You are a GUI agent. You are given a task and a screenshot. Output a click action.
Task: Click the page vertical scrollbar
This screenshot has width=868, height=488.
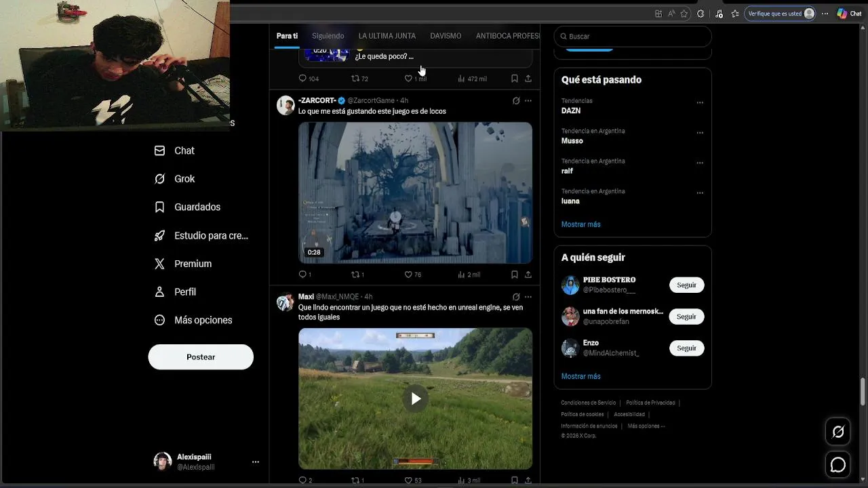point(863,390)
